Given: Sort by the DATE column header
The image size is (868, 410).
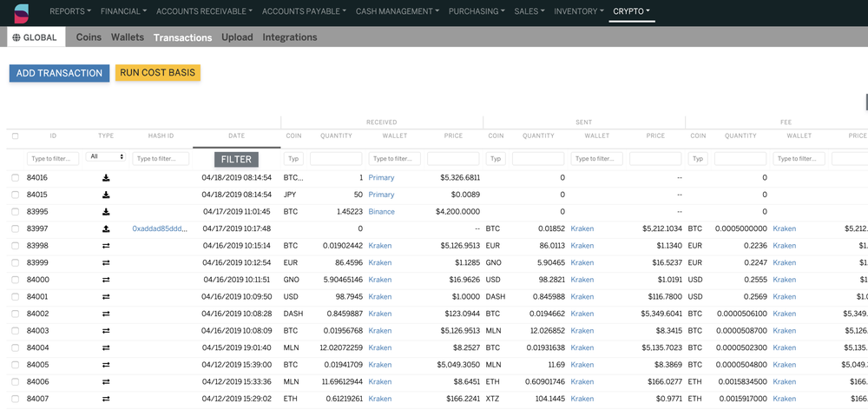Looking at the screenshot, I should pyautogui.click(x=236, y=136).
